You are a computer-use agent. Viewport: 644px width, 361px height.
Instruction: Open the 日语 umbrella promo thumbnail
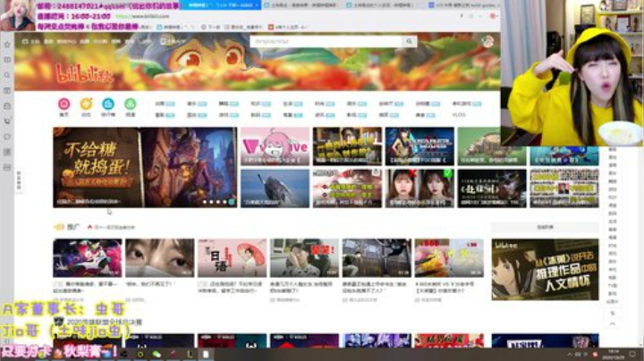pyautogui.click(x=232, y=258)
